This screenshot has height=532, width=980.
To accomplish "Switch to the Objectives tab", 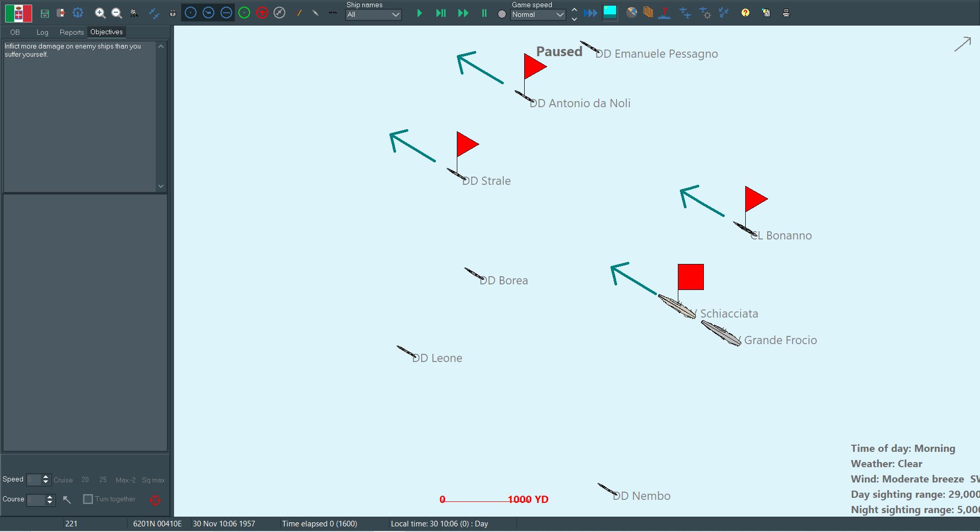I will [x=107, y=32].
